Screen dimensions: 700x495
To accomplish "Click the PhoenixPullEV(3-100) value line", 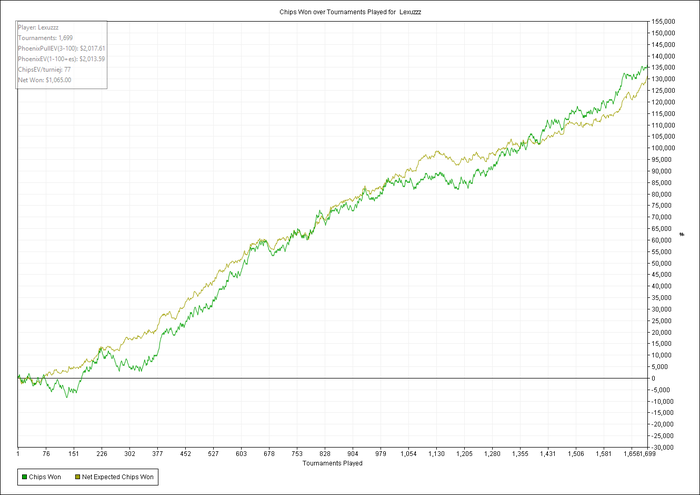I will [x=62, y=48].
